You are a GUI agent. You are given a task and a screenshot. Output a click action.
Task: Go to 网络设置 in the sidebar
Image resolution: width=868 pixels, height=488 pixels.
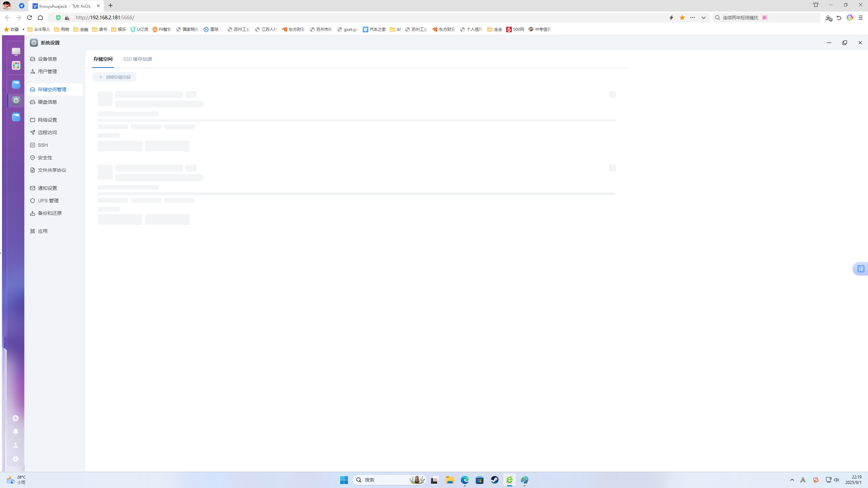click(47, 120)
